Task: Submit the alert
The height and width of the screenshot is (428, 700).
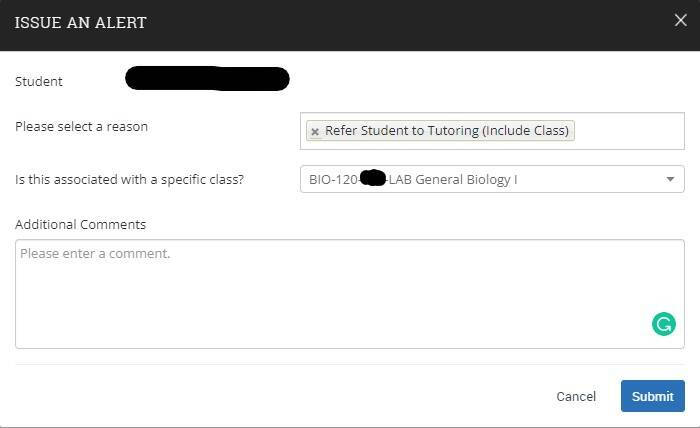Action: tap(652, 396)
